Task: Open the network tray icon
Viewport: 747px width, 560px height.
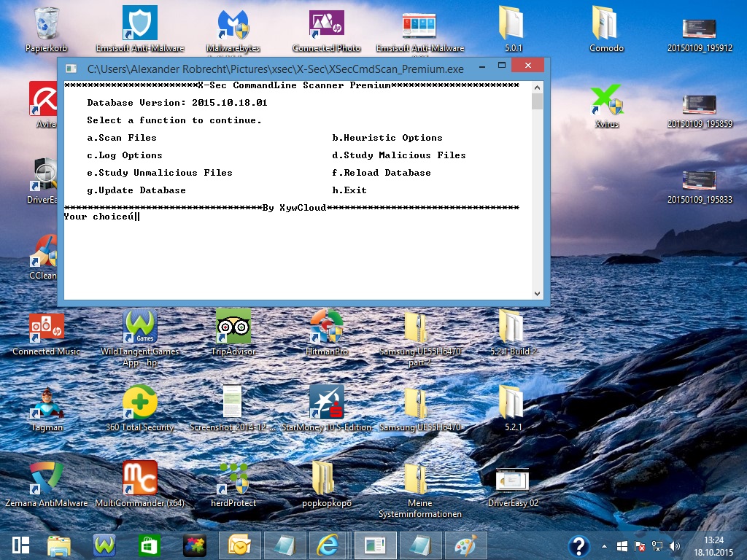Action: (x=657, y=546)
